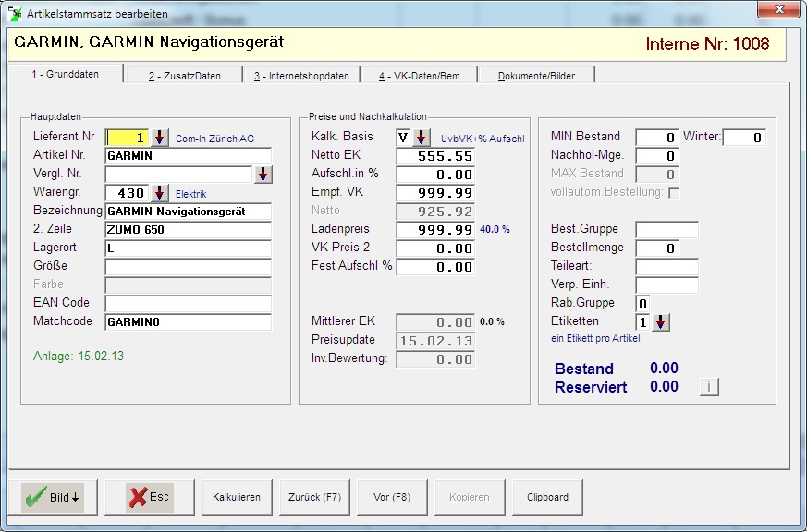Open the Etiketten selection arrow
The height and width of the screenshot is (532, 807).
(x=661, y=322)
